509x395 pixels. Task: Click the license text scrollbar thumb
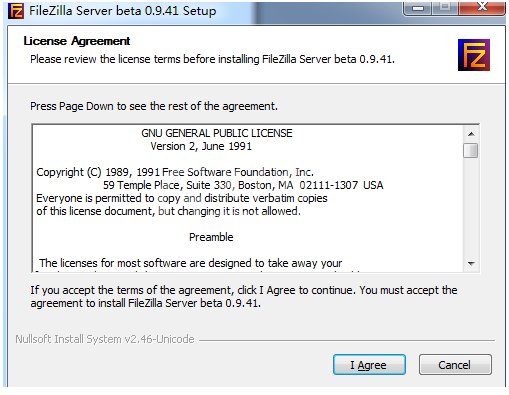[471, 150]
